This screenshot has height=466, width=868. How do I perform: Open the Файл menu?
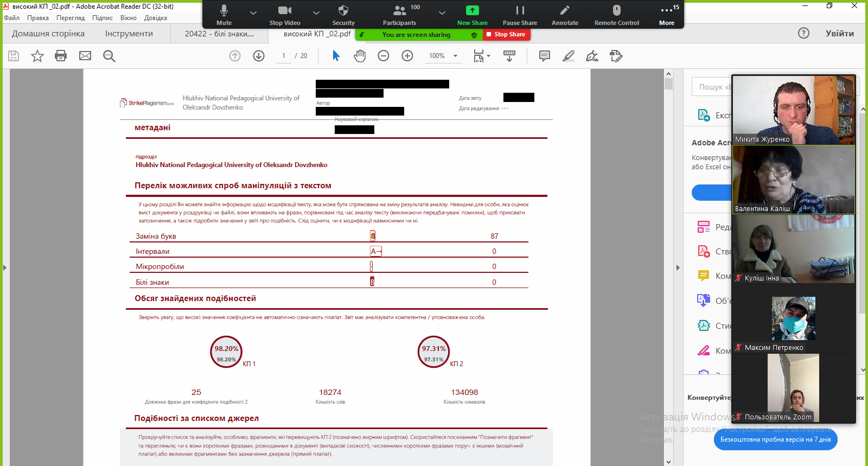11,18
